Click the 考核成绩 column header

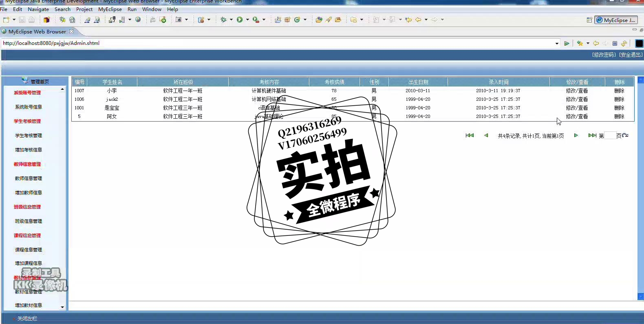(x=334, y=82)
